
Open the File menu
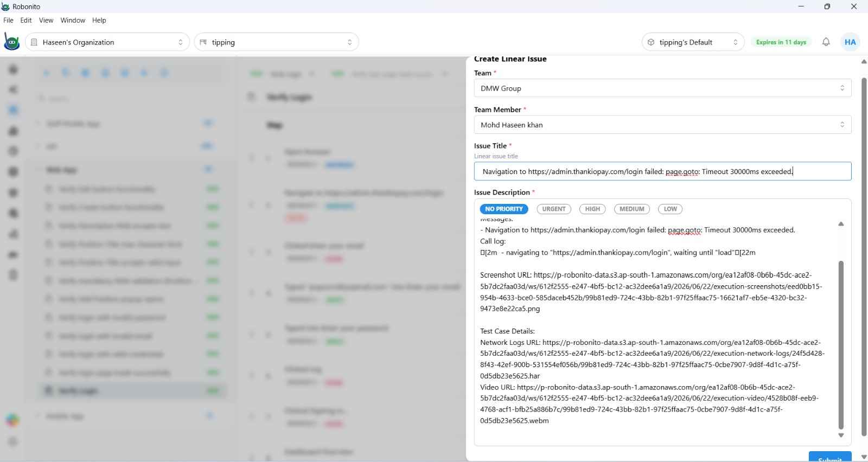pos(8,20)
